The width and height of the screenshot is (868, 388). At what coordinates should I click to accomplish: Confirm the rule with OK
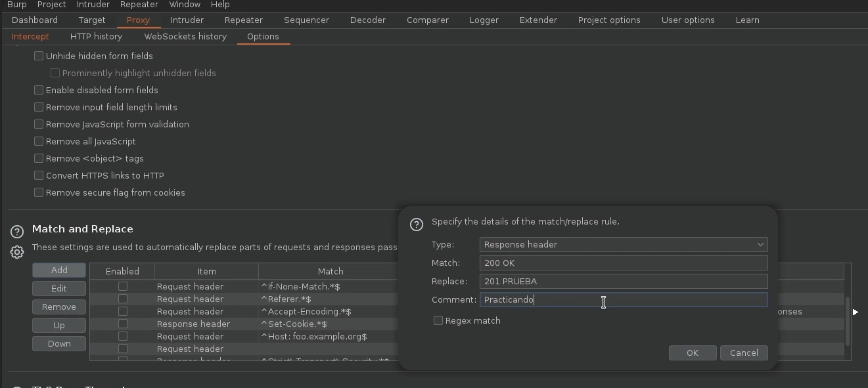692,353
